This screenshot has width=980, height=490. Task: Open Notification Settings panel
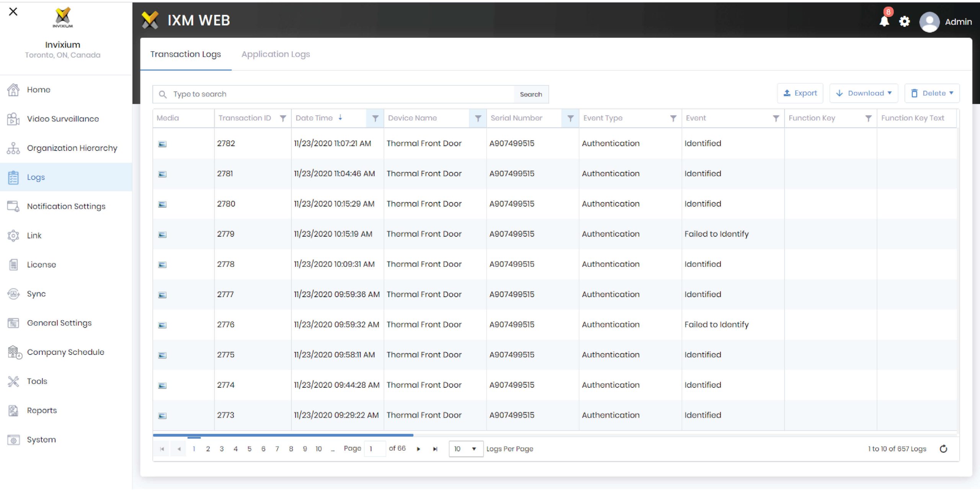(x=65, y=206)
